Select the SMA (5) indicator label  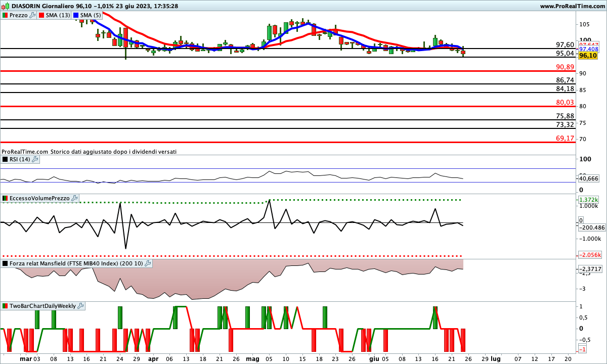[x=91, y=15]
